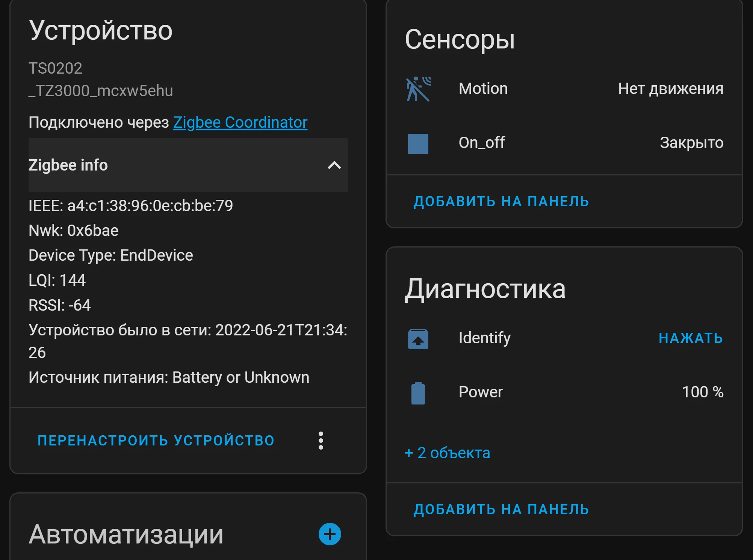Open the three-dot device menu
Screen dimensions: 753x560
point(321,441)
